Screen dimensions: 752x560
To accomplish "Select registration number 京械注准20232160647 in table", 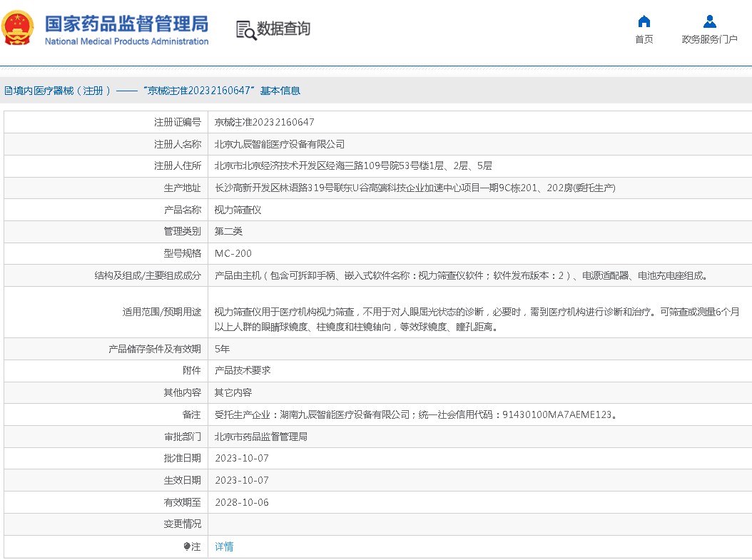I will [264, 122].
